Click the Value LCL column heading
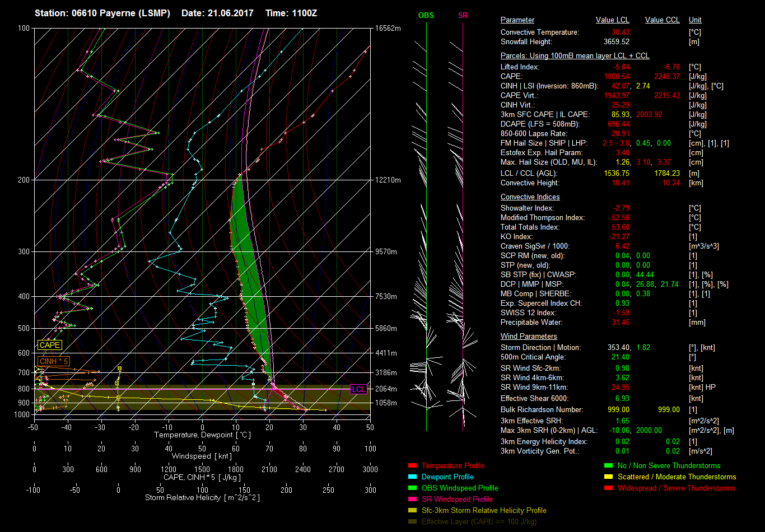765x532 pixels. (x=612, y=20)
